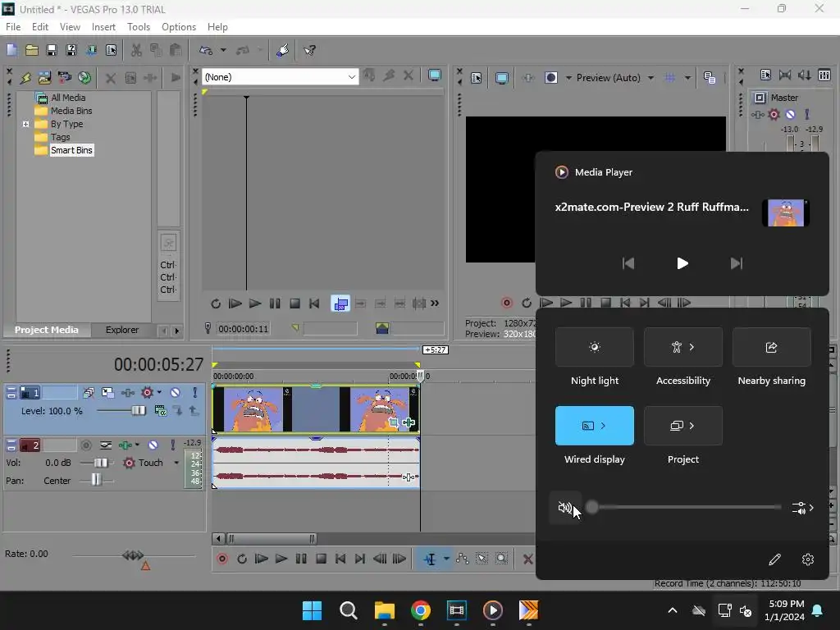Select the Media Bins folder
The height and width of the screenshot is (630, 840).
click(x=71, y=111)
